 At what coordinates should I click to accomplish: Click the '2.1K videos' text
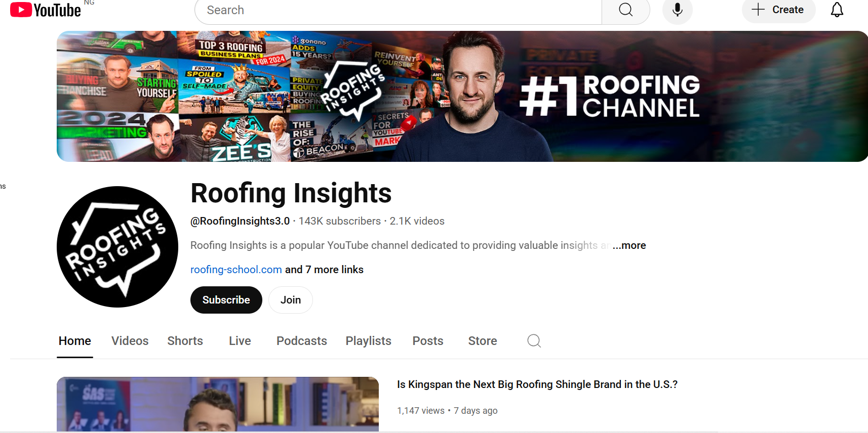pyautogui.click(x=417, y=221)
